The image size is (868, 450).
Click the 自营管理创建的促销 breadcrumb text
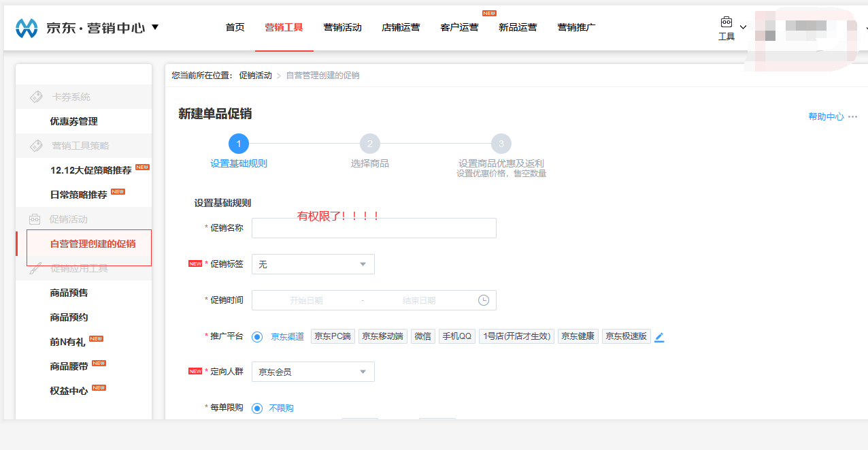322,76
